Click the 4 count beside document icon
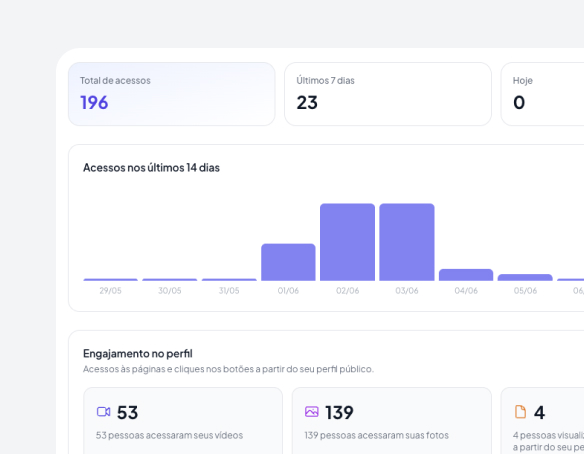The height and width of the screenshot is (454, 584). tap(539, 412)
